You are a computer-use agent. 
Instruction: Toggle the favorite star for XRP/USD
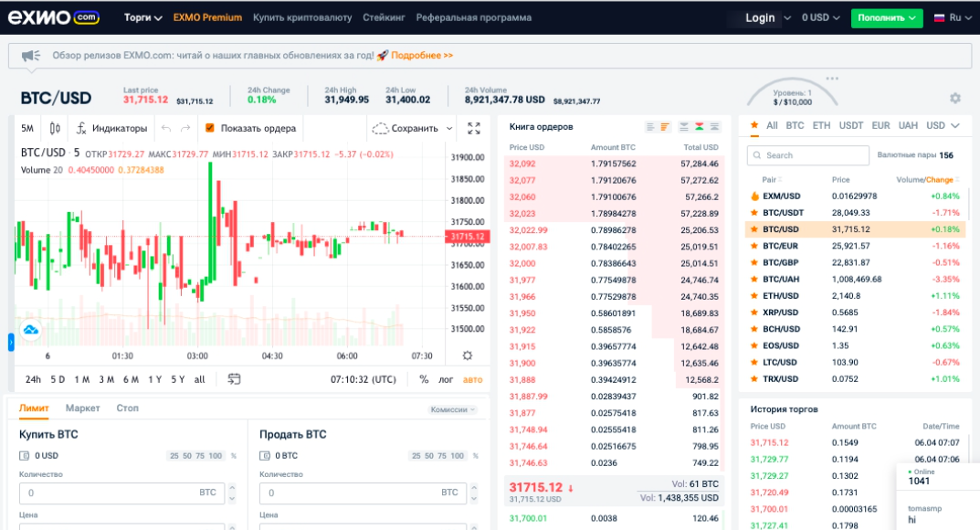(x=754, y=313)
